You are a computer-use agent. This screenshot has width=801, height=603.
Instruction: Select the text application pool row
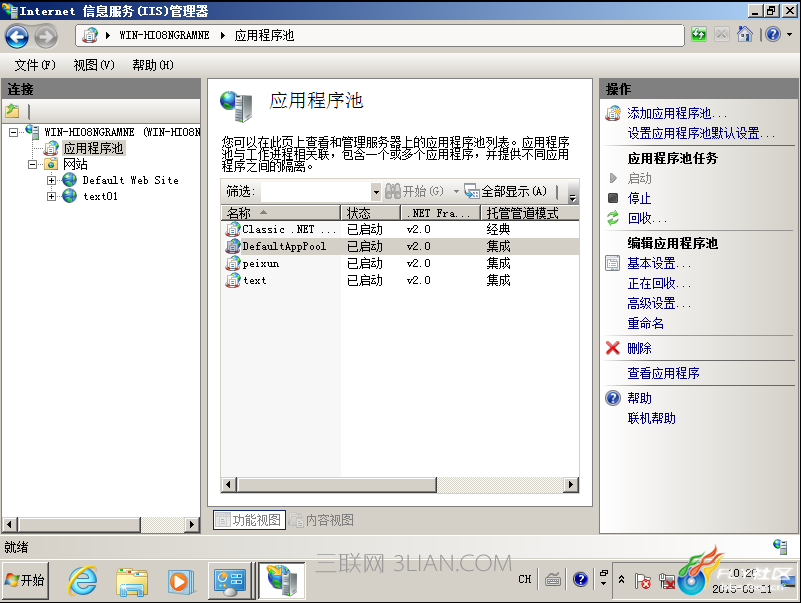400,280
